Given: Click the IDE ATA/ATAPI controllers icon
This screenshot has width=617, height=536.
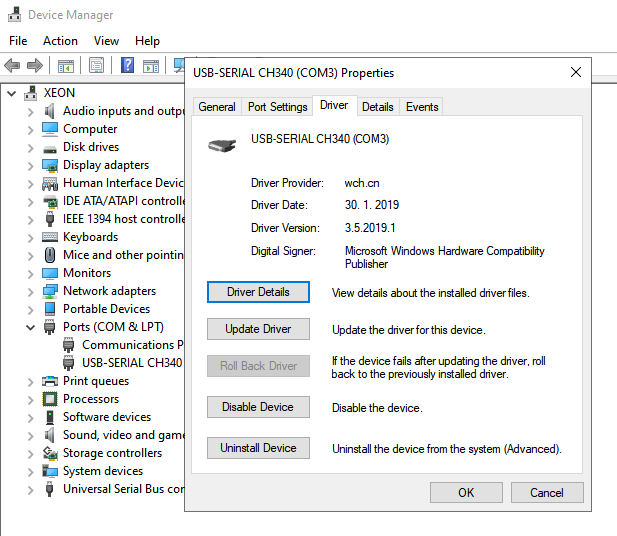Looking at the screenshot, I should point(50,201).
